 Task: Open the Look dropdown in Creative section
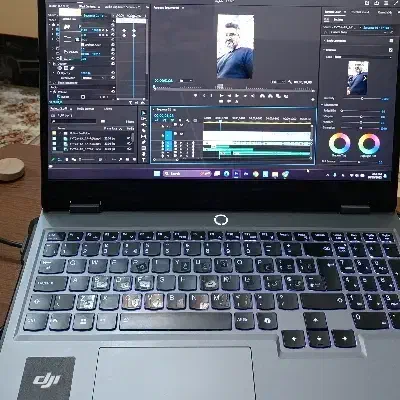pyautogui.click(x=363, y=57)
